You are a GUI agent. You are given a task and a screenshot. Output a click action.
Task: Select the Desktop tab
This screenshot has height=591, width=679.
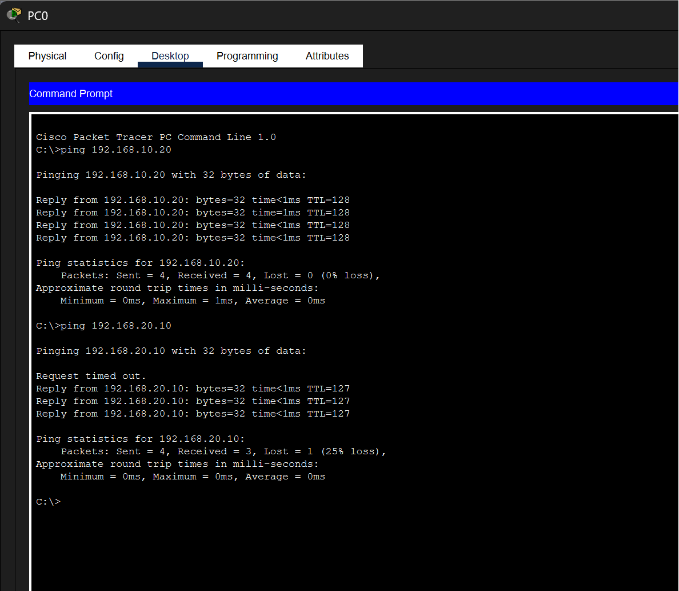[x=170, y=56]
